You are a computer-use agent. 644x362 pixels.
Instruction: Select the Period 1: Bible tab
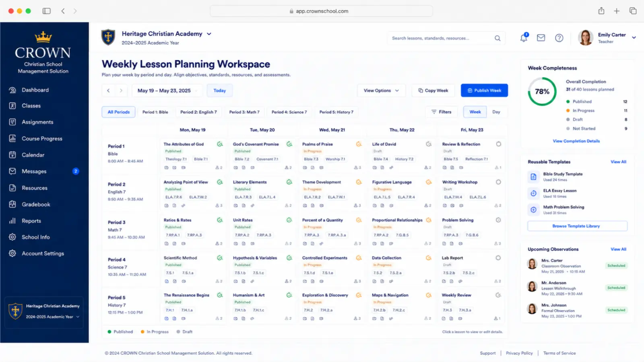pyautogui.click(x=155, y=112)
